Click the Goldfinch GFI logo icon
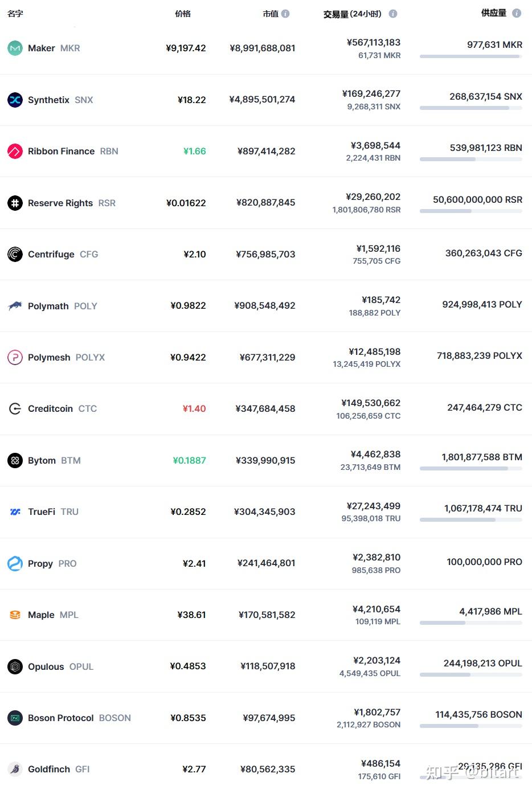 15,769
